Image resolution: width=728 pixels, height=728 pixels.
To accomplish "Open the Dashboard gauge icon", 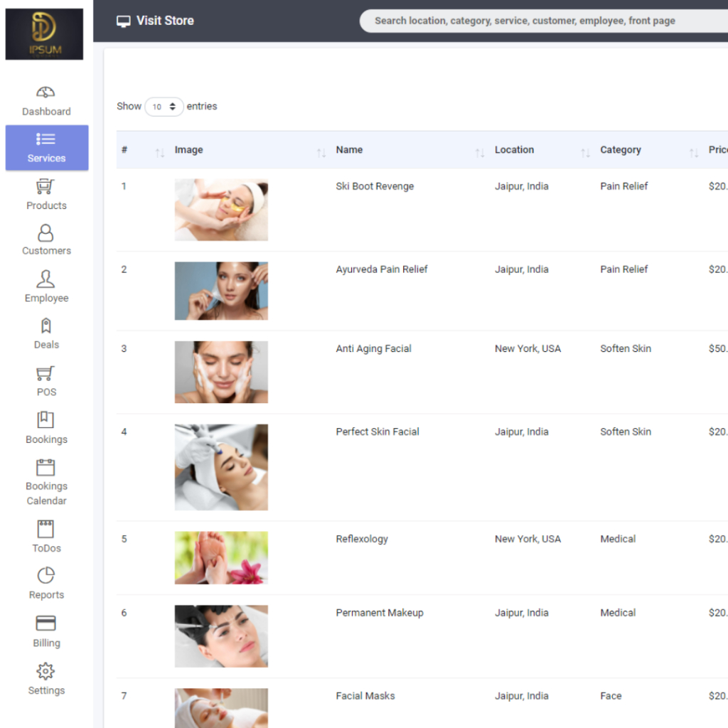I will point(45,92).
